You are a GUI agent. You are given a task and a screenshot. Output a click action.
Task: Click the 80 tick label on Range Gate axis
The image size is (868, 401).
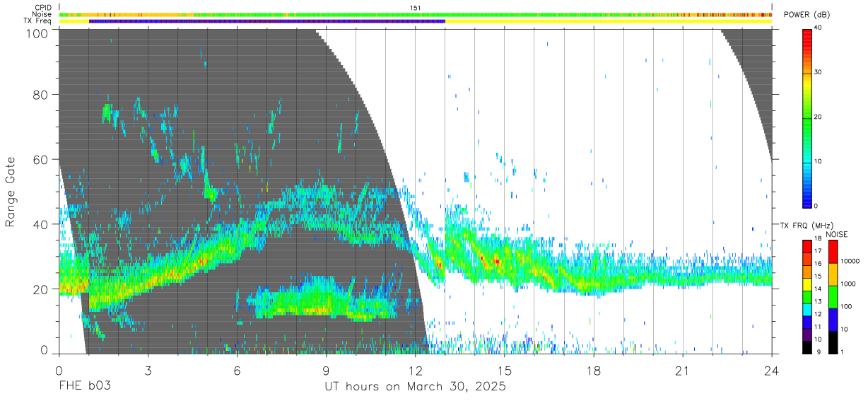tap(41, 95)
